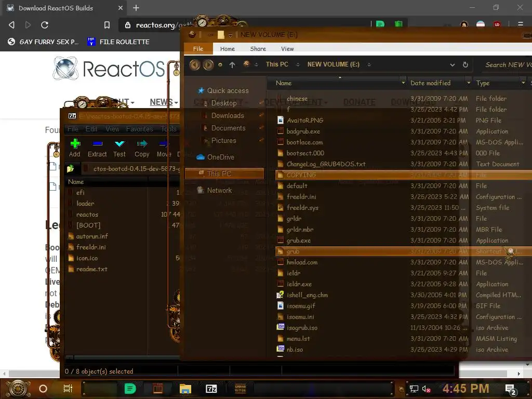Click DONATE on the ReactOS site
532x399 pixels.
360,102
